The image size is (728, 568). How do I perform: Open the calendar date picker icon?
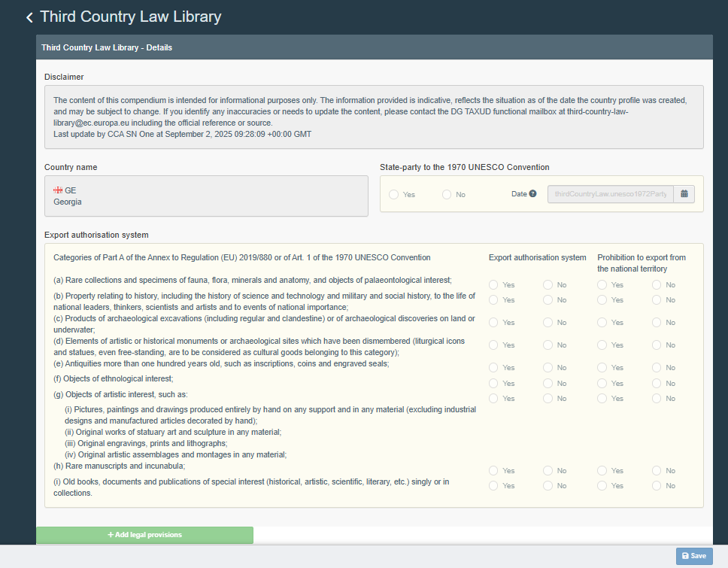pos(684,194)
